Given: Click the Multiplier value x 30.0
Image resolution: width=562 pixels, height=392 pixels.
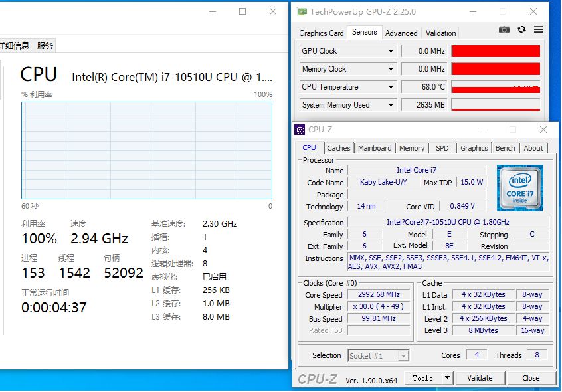Looking at the screenshot, I should click(379, 306).
